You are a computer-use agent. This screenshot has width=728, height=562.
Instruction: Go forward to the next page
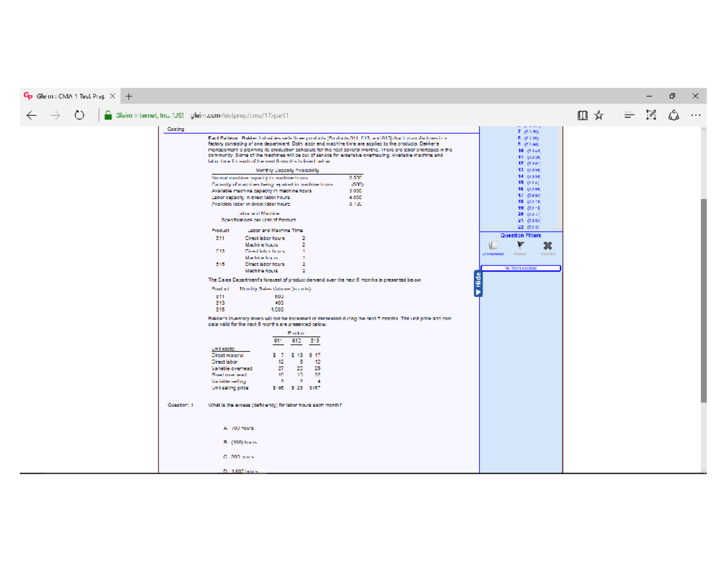point(56,115)
